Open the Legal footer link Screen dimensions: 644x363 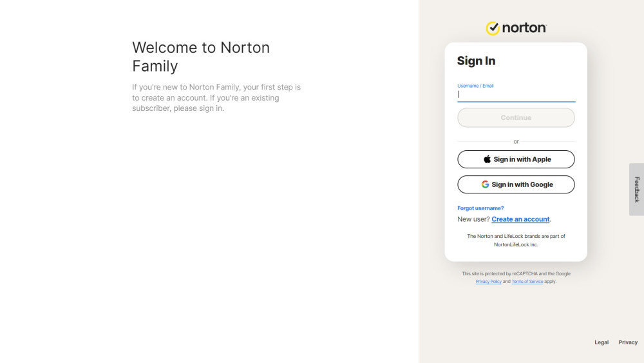point(601,342)
